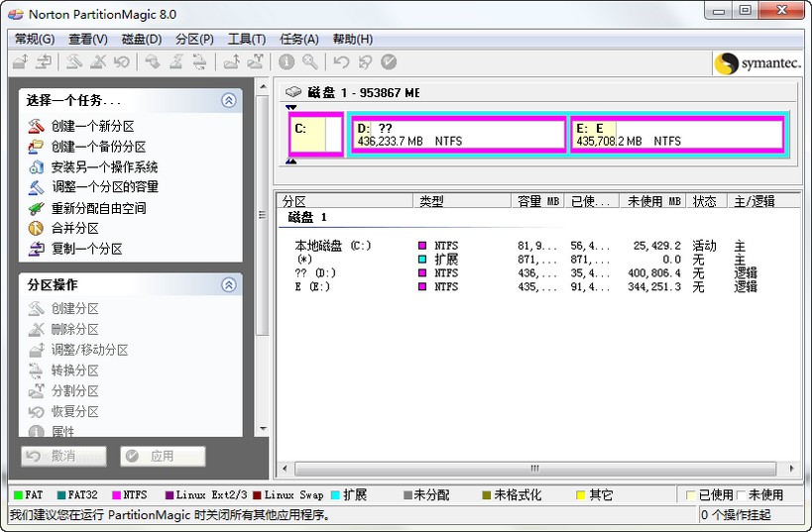Screen dimensions: 812x532
Task: Click the icon beside 创建一个新分区
Action: 36,126
